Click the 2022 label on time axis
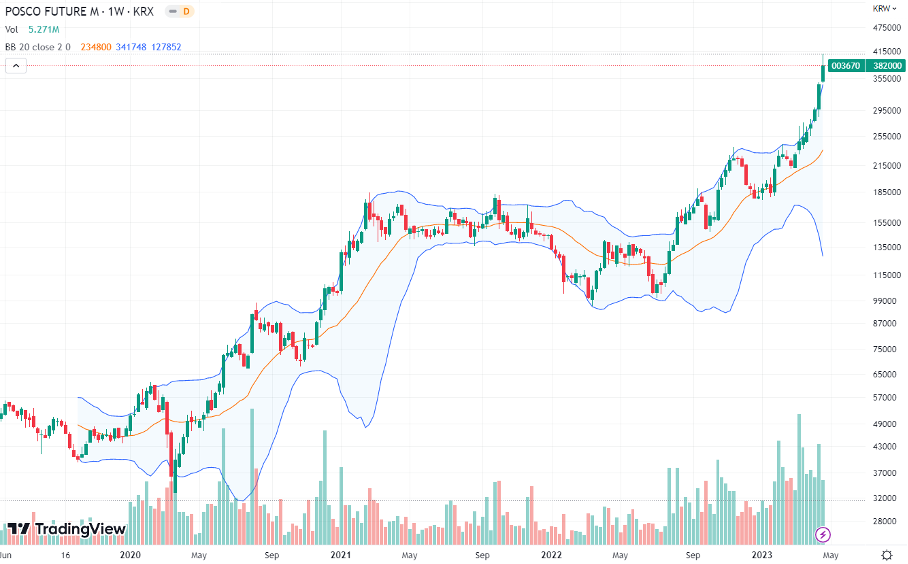This screenshot has height=564, width=908. pyautogui.click(x=551, y=554)
